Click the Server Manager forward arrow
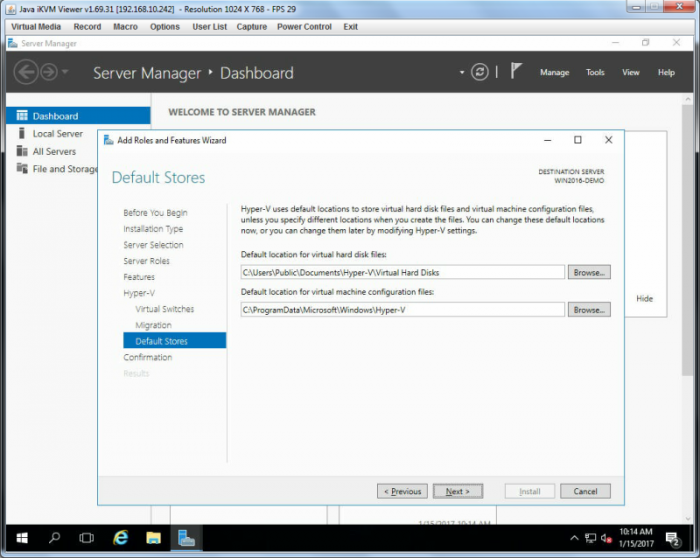The height and width of the screenshot is (558, 700). [x=49, y=72]
